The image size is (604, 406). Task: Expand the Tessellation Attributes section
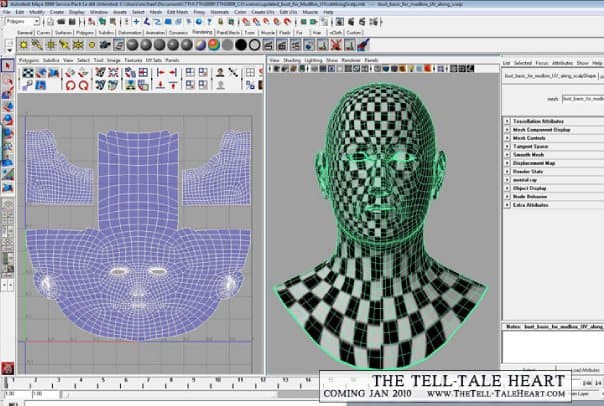540,121
